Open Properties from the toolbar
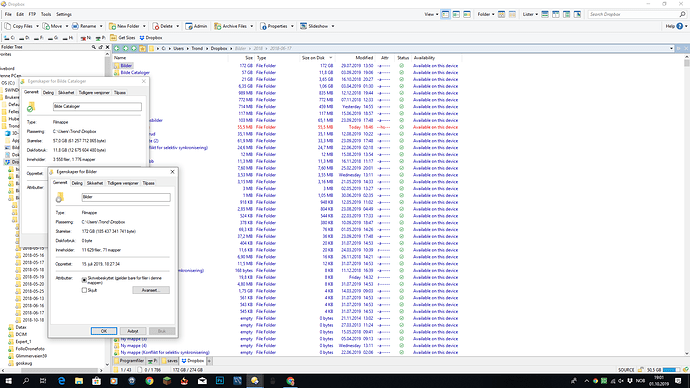The width and height of the screenshot is (690, 388). pos(274,26)
